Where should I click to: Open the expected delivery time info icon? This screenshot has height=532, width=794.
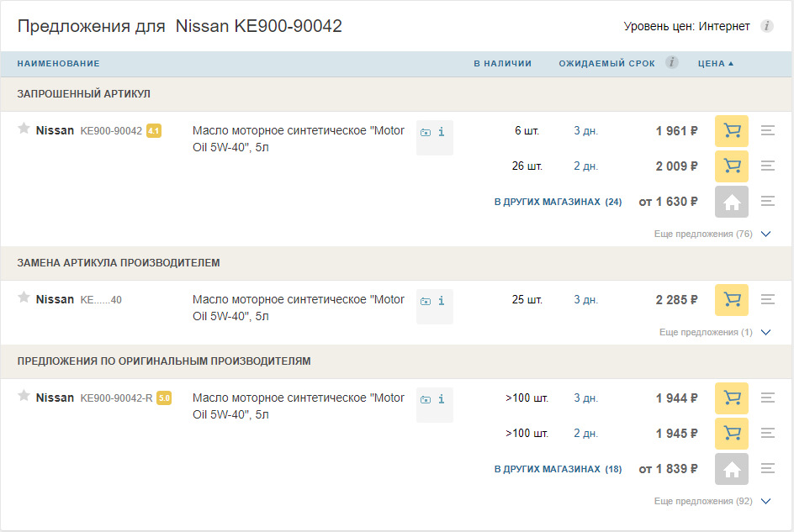(671, 62)
